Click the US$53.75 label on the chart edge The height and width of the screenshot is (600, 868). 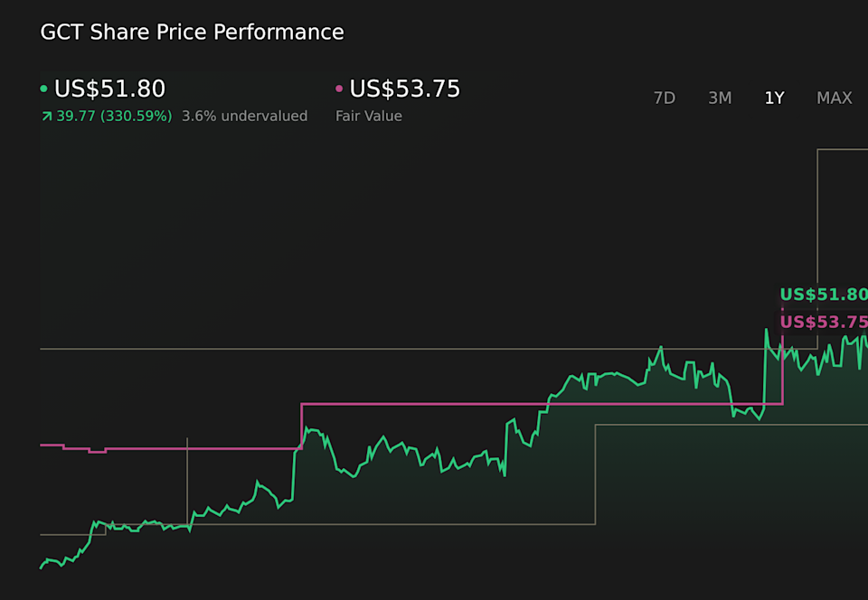pos(823,321)
